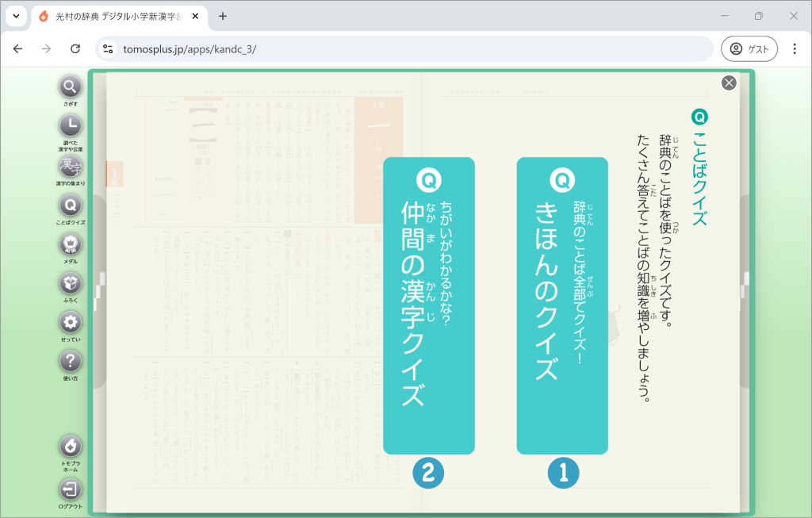The image size is (812, 518).
Task: Open Chrome's three-dot menu
Action: [795, 48]
